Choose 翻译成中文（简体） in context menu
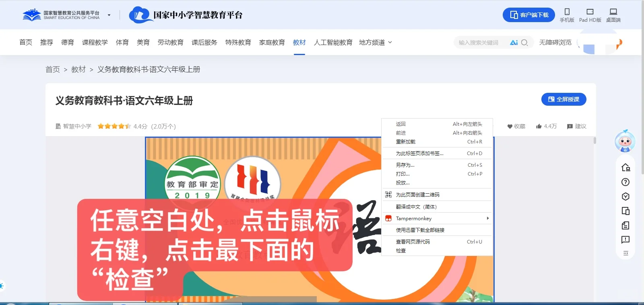Screen dimensions: 644x305 437,207
